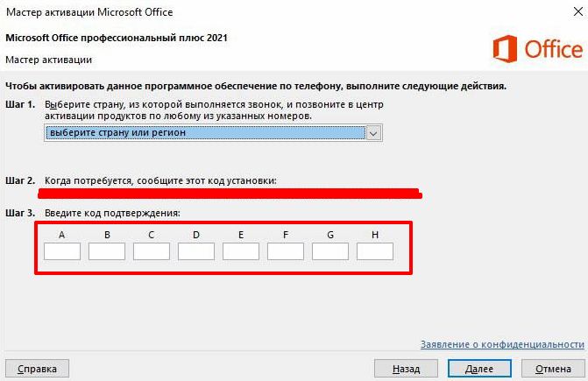Screen dimensions: 588x381
Task: Go back with the 'Назад' button
Action: pos(406,369)
